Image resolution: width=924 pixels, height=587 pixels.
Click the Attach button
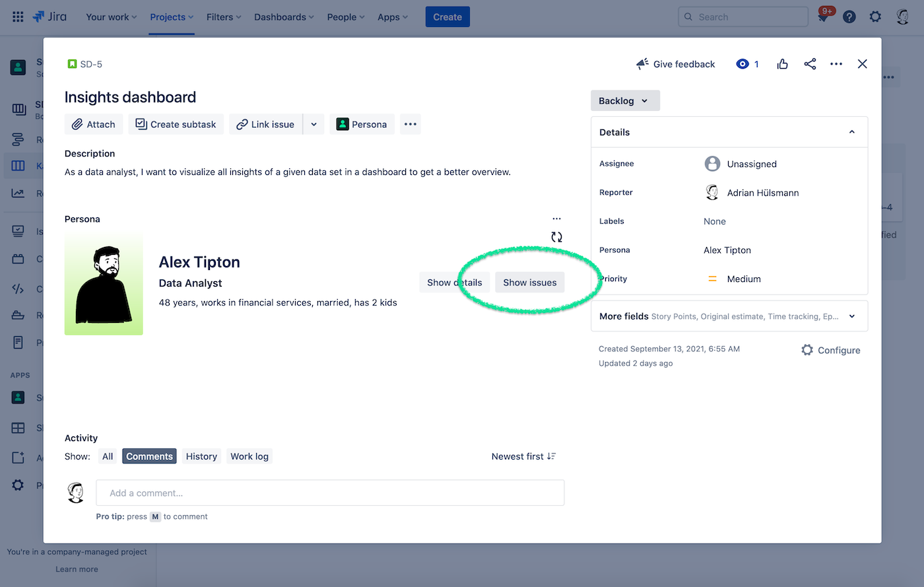(94, 124)
